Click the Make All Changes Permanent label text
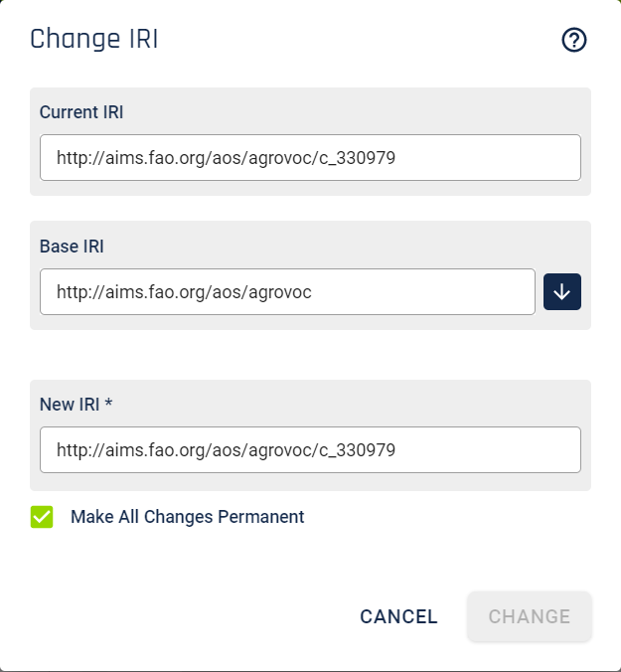Screen dimensions: 621x672 pyautogui.click(x=187, y=517)
